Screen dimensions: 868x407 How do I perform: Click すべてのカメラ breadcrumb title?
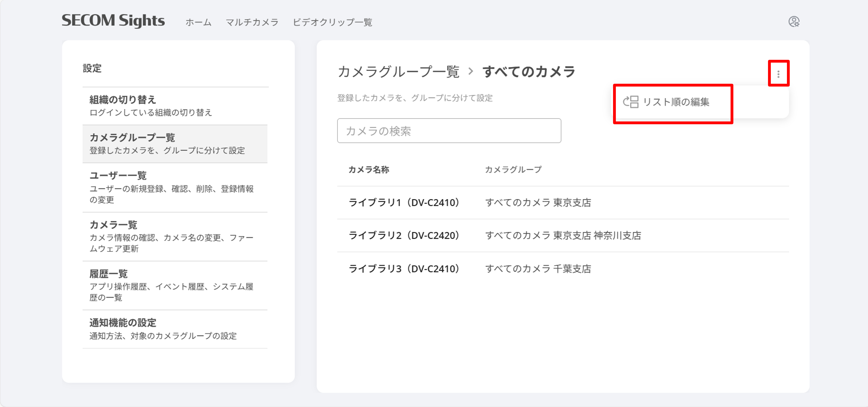tap(529, 72)
